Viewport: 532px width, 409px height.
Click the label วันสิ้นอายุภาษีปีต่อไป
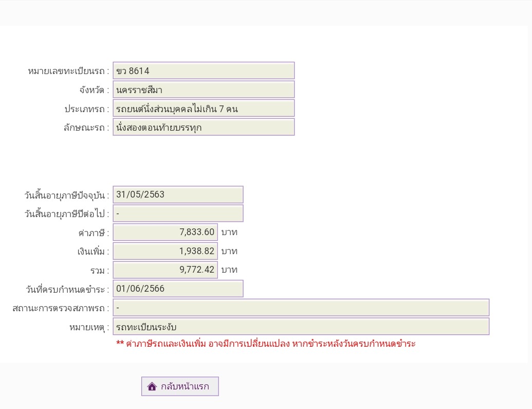click(67, 214)
